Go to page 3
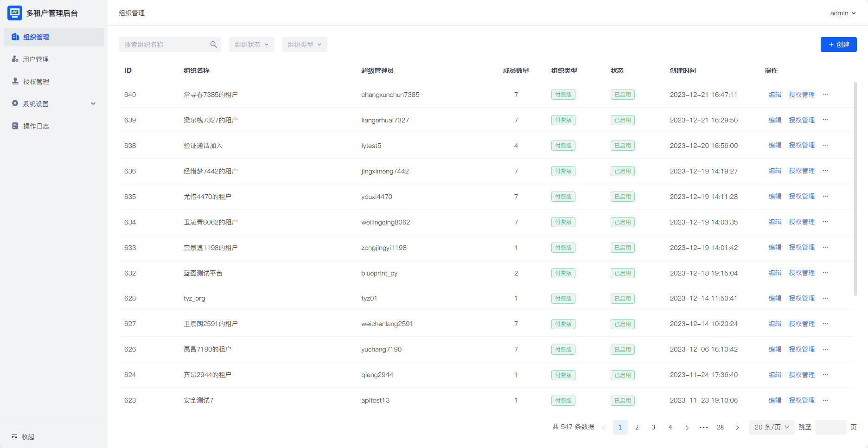 pos(654,428)
